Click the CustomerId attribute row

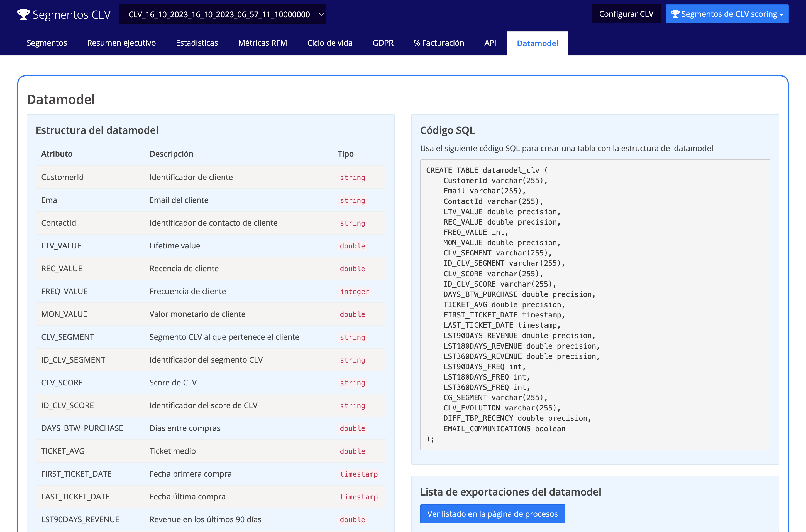coord(62,177)
